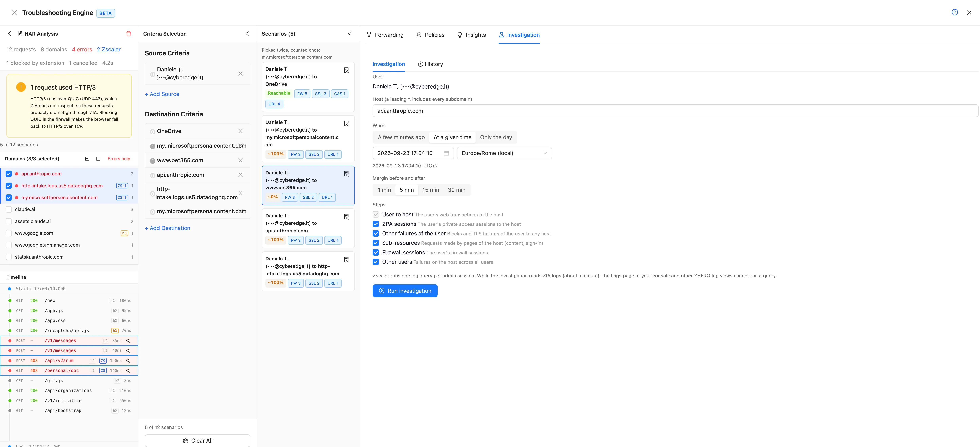Inspect the first POST /v1/messages 35ms request
Viewport: 980px width, 447px height.
pyautogui.click(x=128, y=341)
